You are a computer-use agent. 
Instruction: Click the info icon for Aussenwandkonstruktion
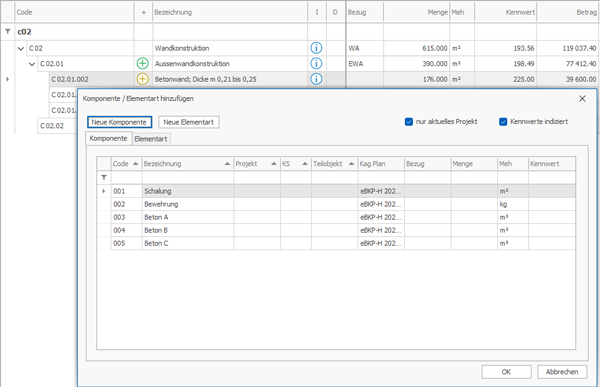(x=316, y=64)
